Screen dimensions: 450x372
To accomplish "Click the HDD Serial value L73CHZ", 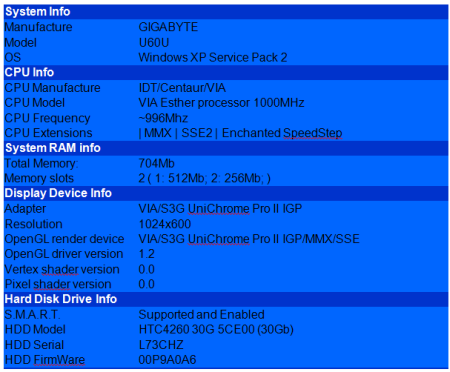I will 161,345.
